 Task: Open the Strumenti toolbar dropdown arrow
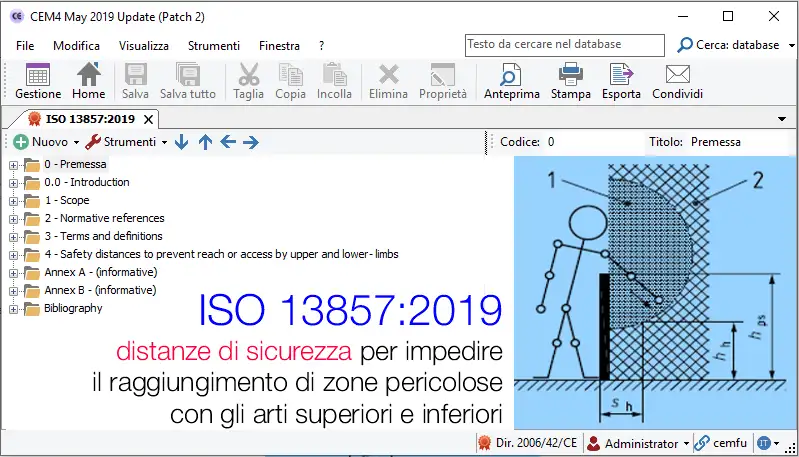(x=164, y=143)
